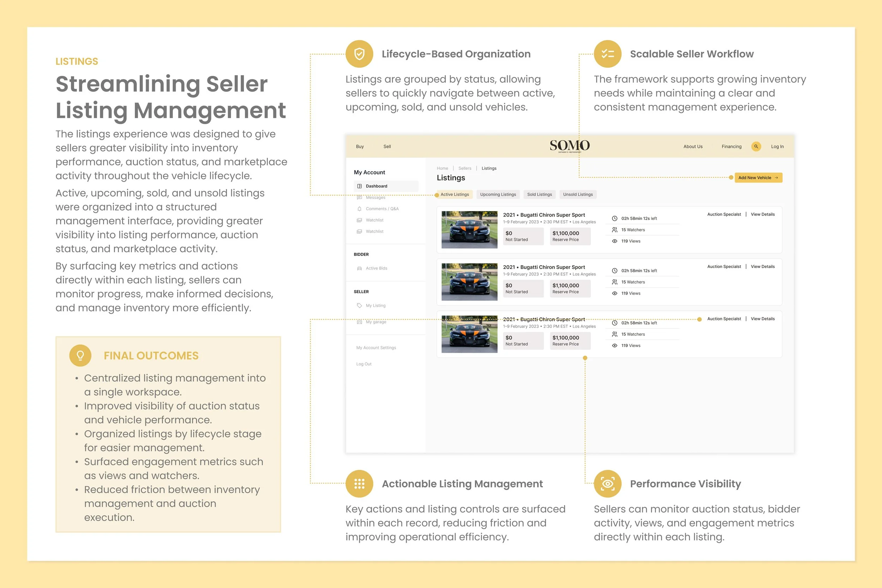Click the views eye icon in first listing
The height and width of the screenshot is (588, 882).
(x=615, y=241)
